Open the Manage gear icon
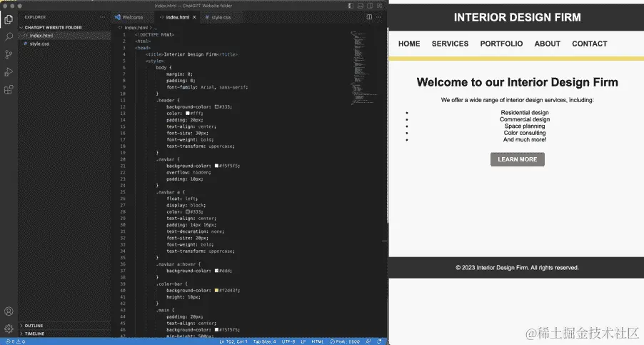Screen dimensions: 644x345 click(x=9, y=329)
